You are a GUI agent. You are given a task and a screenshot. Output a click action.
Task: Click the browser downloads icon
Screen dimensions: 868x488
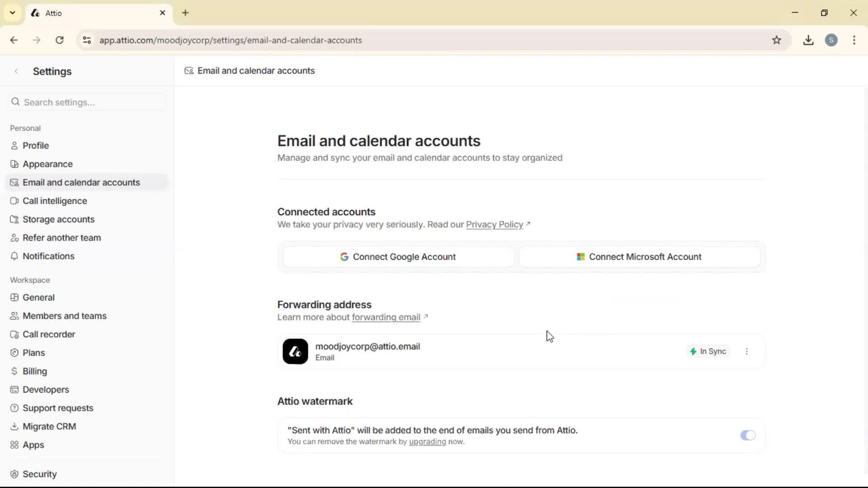(x=808, y=40)
